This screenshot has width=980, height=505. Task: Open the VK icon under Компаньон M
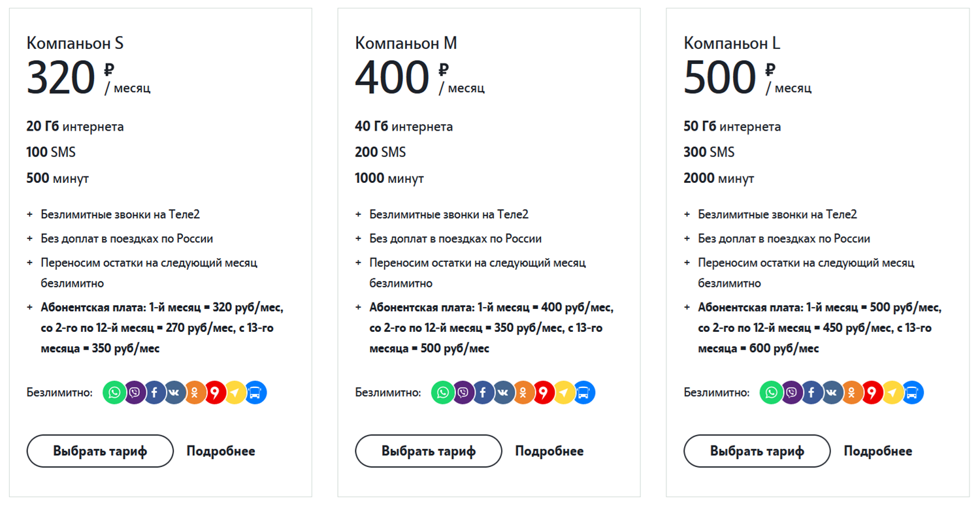504,393
